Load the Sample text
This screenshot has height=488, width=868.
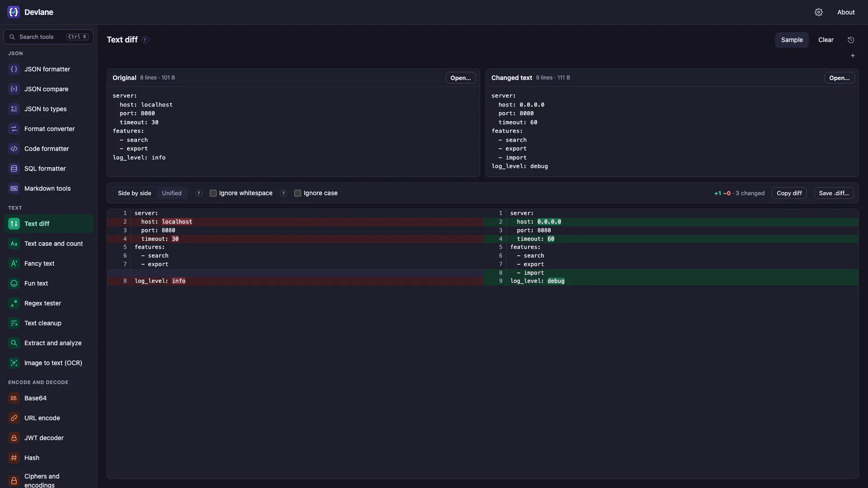tap(792, 40)
